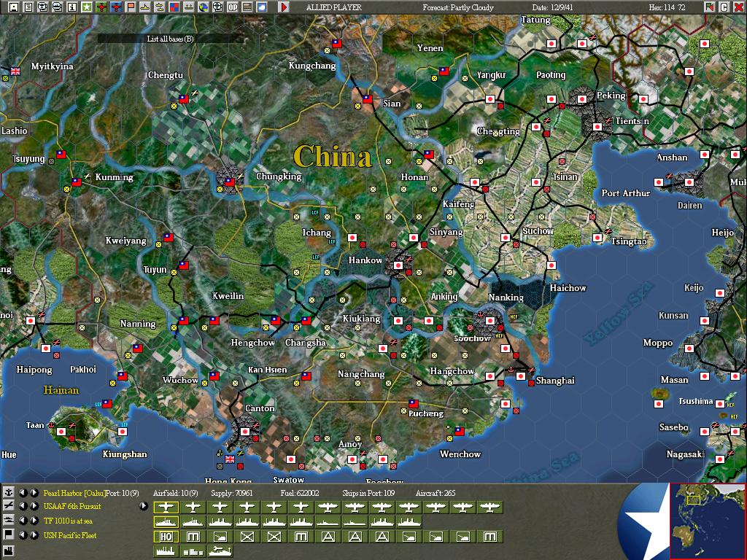Screen dimensions: 747x560
Task: Click the minimap in bottom right corner
Action: pos(708,521)
